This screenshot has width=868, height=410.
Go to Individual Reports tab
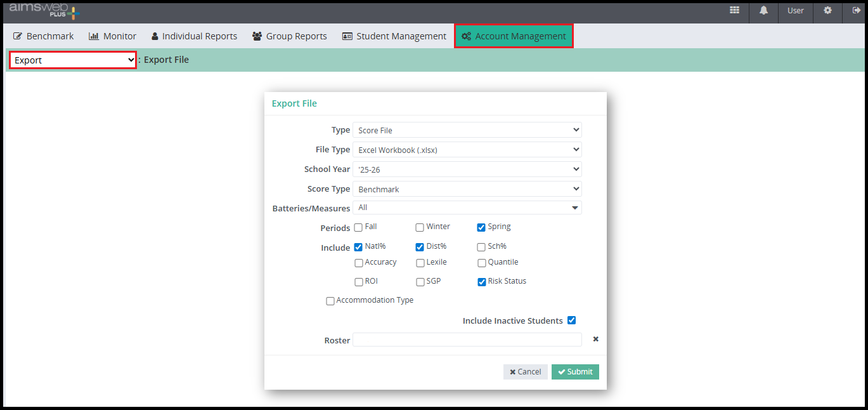coord(194,36)
